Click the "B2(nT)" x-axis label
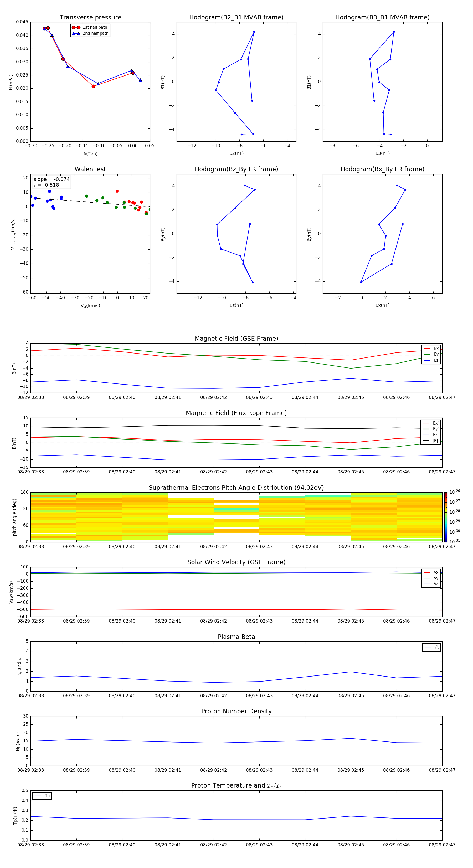The image size is (473, 868). pos(236,153)
